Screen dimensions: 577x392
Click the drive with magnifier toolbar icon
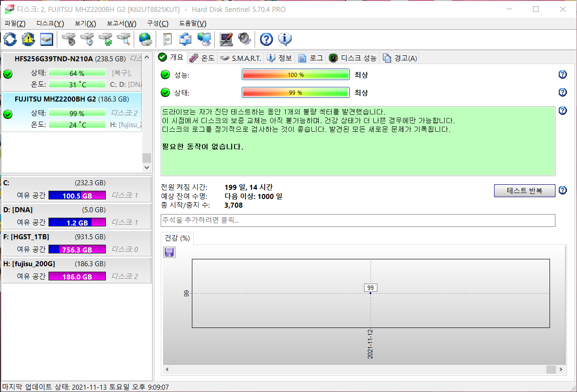124,39
